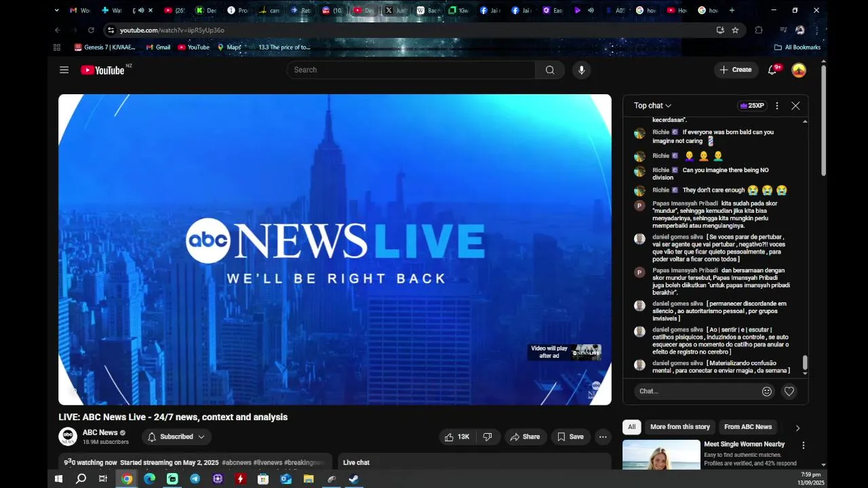Open Microsoft Edge in taskbar
This screenshot has width=868, height=488.
click(150, 479)
